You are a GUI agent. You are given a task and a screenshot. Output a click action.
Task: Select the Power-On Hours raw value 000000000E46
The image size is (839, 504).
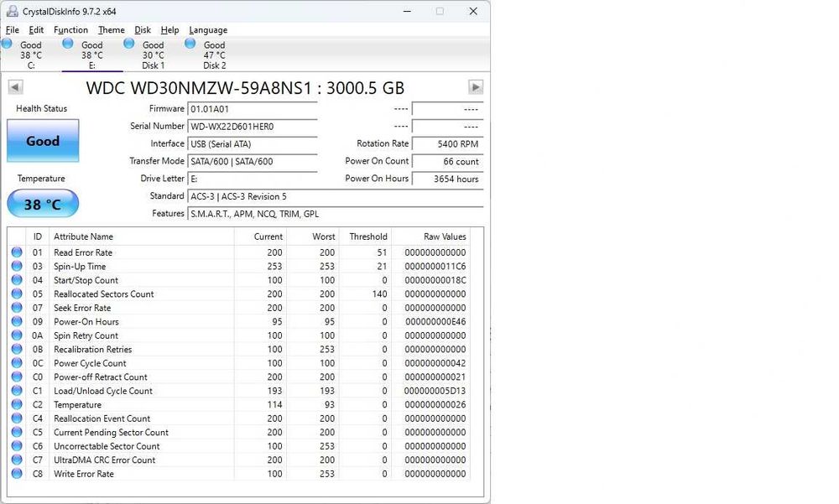coord(435,321)
